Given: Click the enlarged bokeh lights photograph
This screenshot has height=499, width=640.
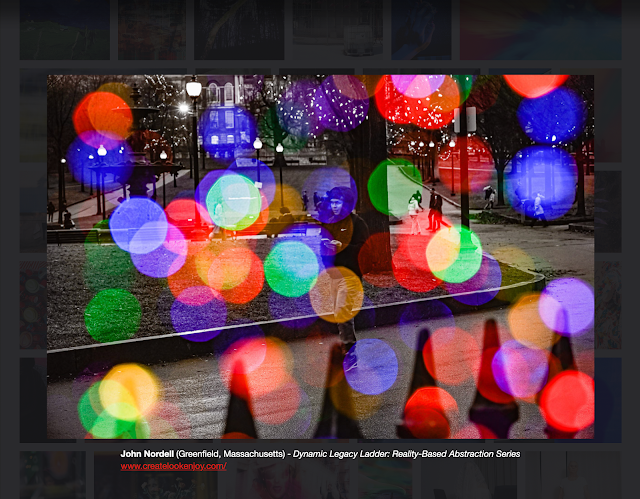Looking at the screenshot, I should click(x=320, y=257).
